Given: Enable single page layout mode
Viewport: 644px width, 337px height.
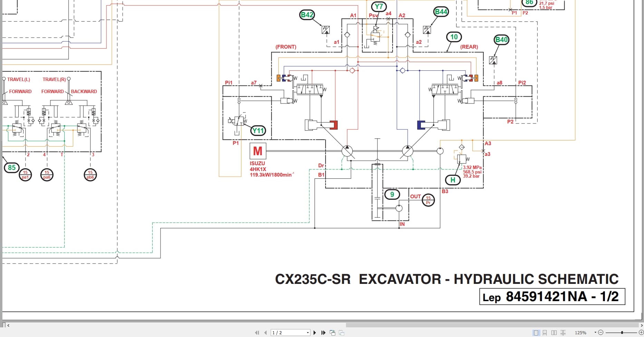Looking at the screenshot, I should tap(536, 333).
